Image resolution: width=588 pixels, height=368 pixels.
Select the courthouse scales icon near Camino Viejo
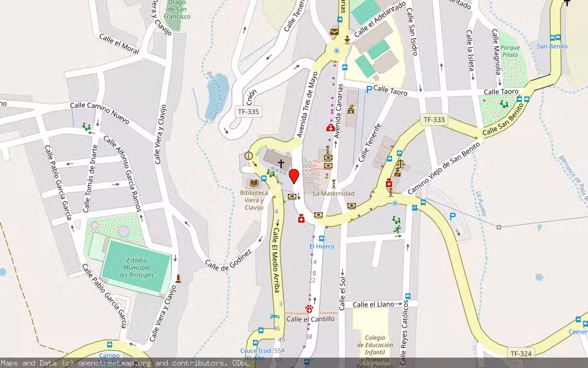click(x=399, y=164)
